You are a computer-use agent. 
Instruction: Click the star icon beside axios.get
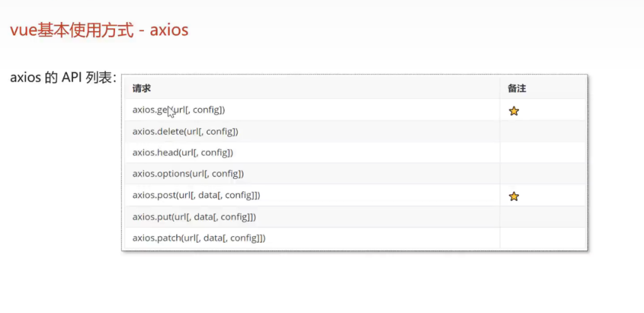coord(514,111)
